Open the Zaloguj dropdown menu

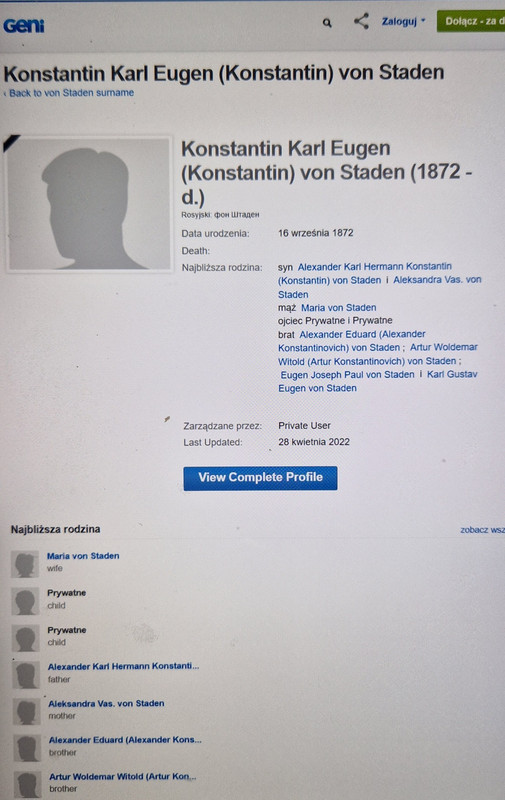coord(403,21)
